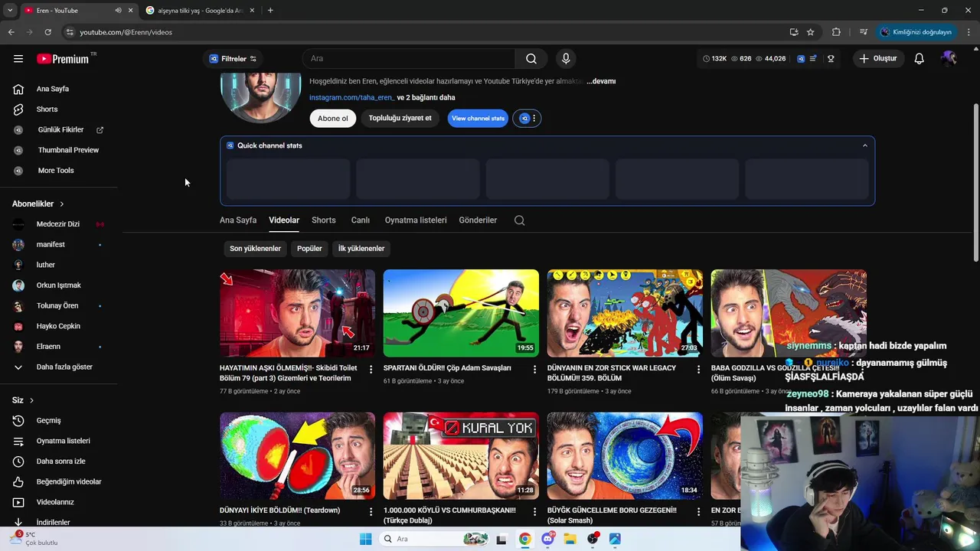Open Chrome tab search dropdown
The height and width of the screenshot is (551, 980).
point(10,11)
